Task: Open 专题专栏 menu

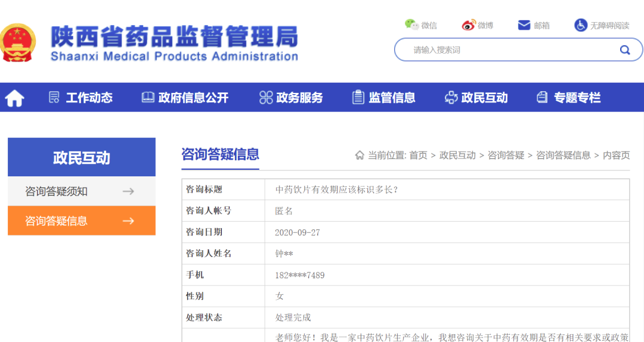Action: (577, 98)
